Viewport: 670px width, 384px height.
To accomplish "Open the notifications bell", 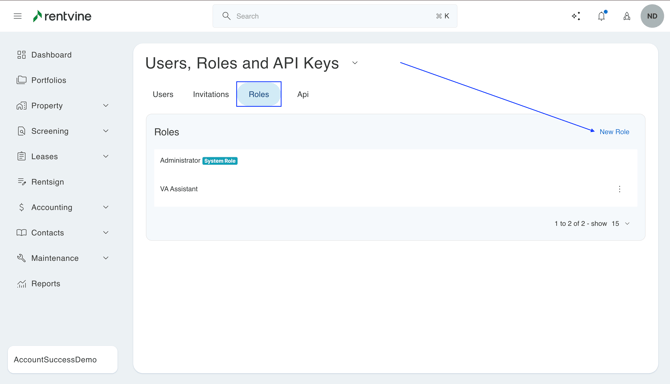I will 602,16.
